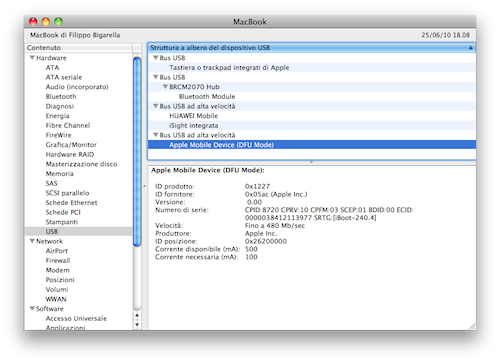The image size is (500, 363).
Task: Select ATA seriale item
Action: (x=64, y=77)
